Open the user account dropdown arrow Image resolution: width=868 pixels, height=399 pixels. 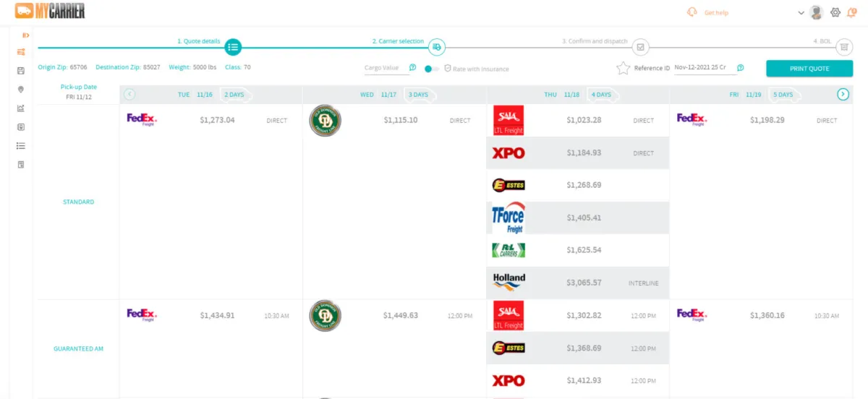[801, 13]
